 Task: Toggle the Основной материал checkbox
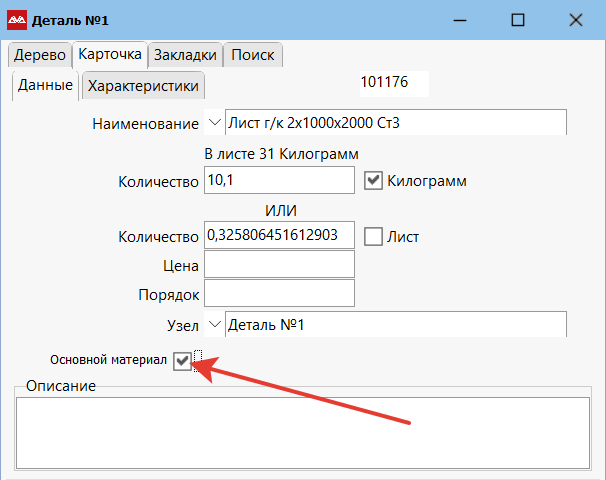[x=181, y=361]
